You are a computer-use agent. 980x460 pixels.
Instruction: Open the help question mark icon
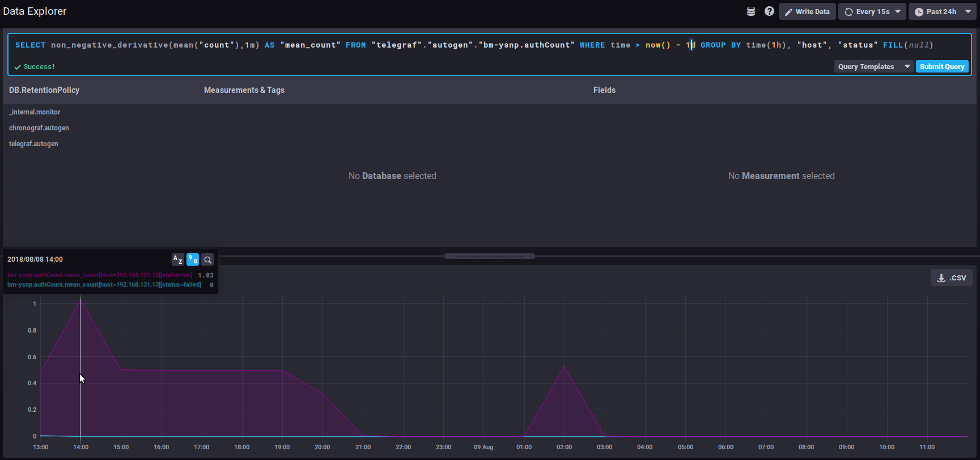pos(769,11)
